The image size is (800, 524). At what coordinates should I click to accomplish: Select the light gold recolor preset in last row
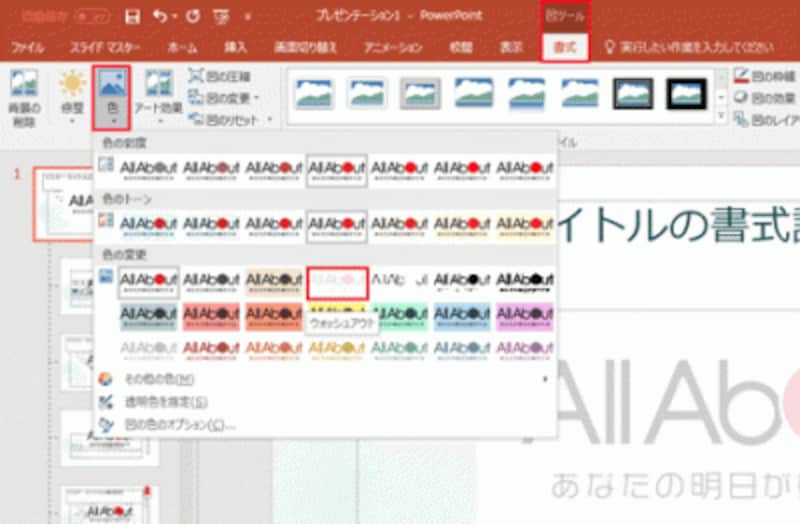337,350
